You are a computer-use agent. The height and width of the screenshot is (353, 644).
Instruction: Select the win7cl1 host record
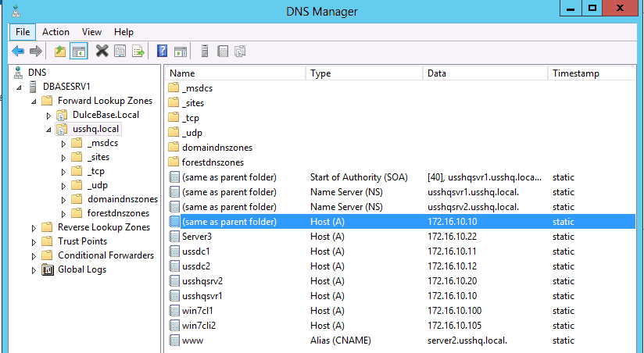[401, 311]
